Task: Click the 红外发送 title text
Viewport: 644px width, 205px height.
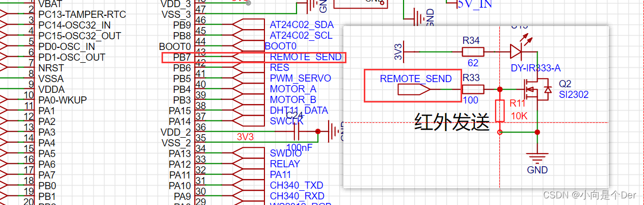Action: pyautogui.click(x=452, y=122)
